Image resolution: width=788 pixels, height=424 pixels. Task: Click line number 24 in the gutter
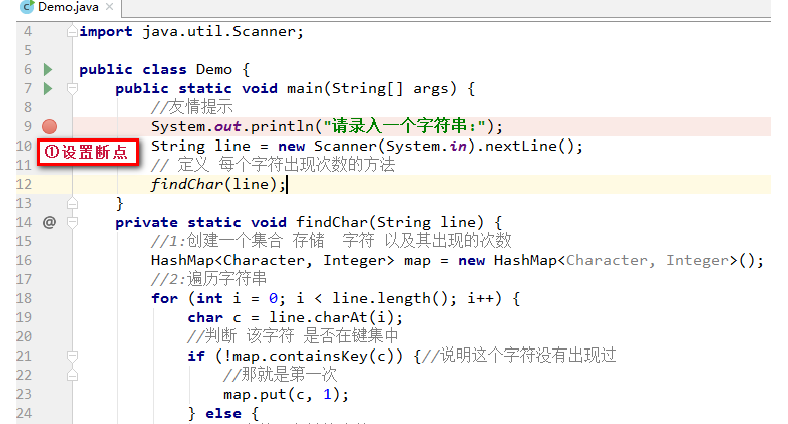24,413
